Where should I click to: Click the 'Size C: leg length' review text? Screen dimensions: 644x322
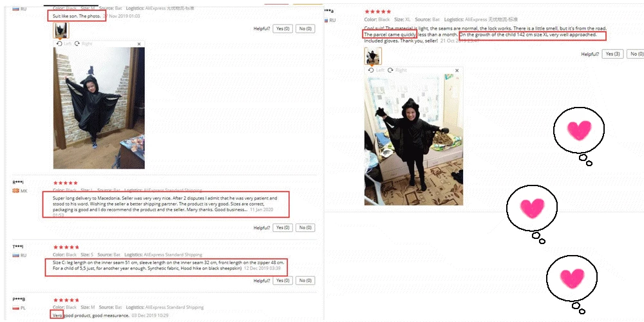click(x=168, y=265)
